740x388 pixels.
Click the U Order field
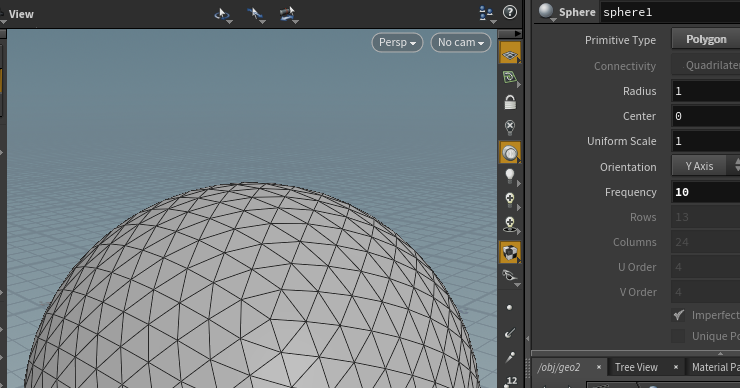click(706, 267)
